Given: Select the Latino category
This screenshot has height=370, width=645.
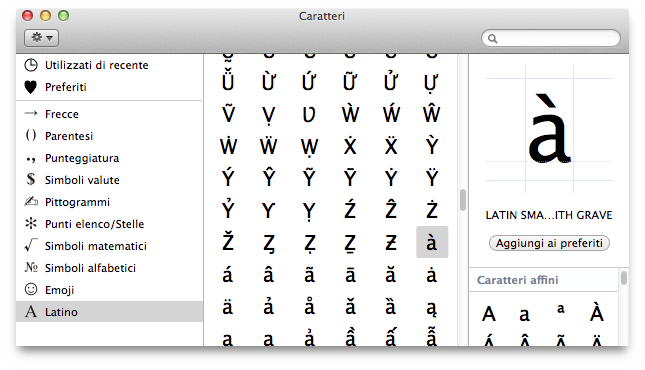Looking at the screenshot, I should [x=109, y=312].
